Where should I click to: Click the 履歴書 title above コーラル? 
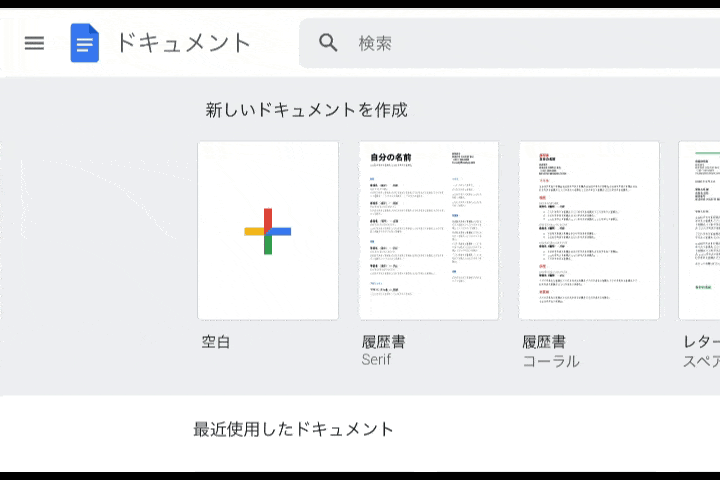click(543, 342)
